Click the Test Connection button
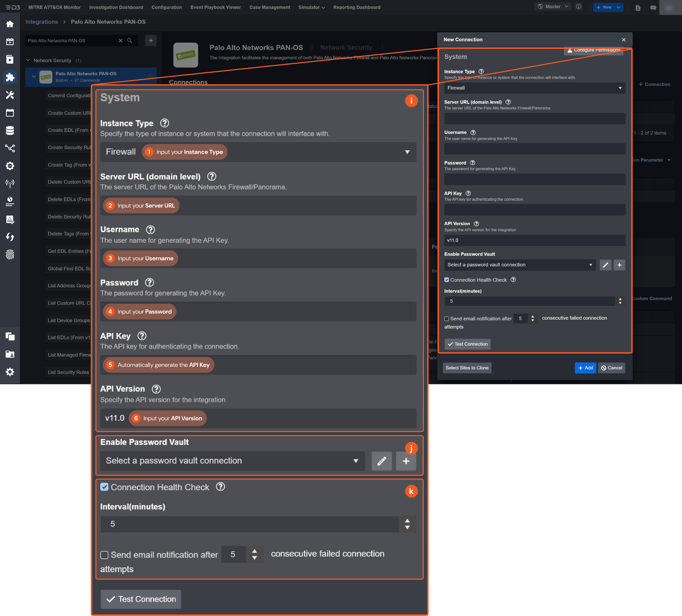 [467, 344]
